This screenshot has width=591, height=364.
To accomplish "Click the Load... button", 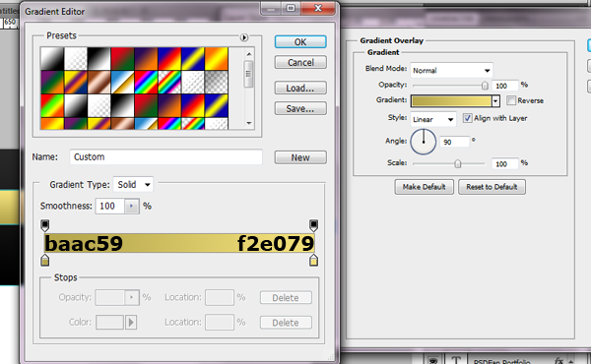I will tap(300, 88).
